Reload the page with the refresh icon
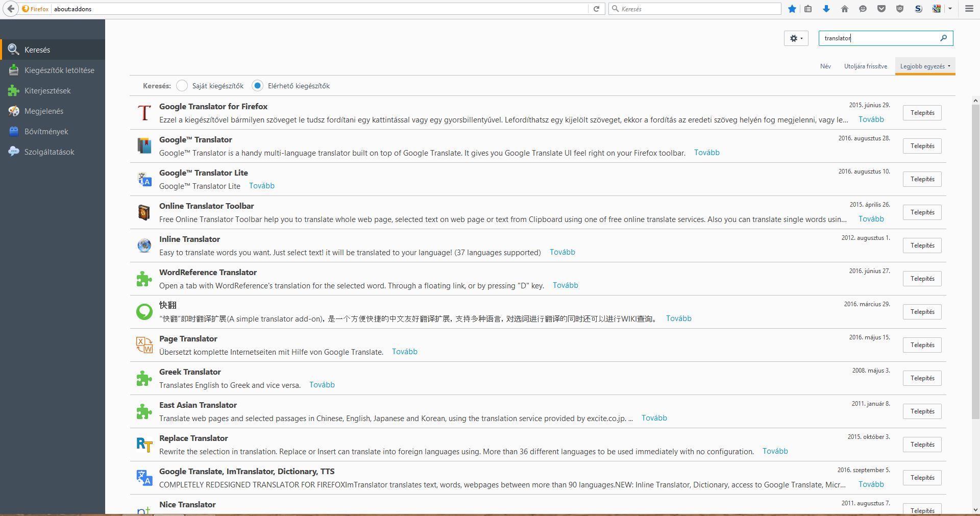980x516 pixels. point(596,9)
